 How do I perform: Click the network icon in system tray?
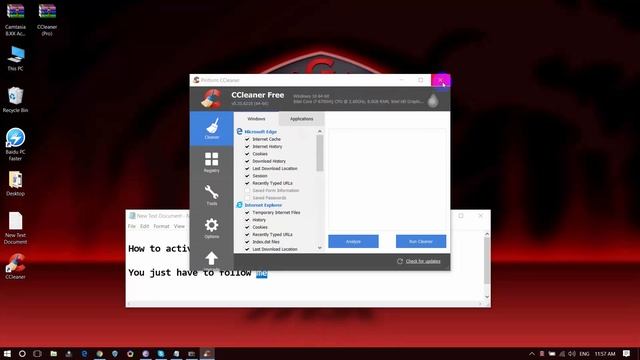pos(562,353)
